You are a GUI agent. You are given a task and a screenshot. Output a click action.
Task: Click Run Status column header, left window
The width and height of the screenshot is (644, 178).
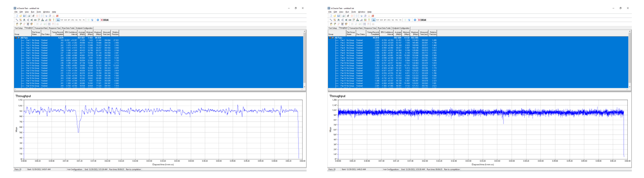(45, 33)
